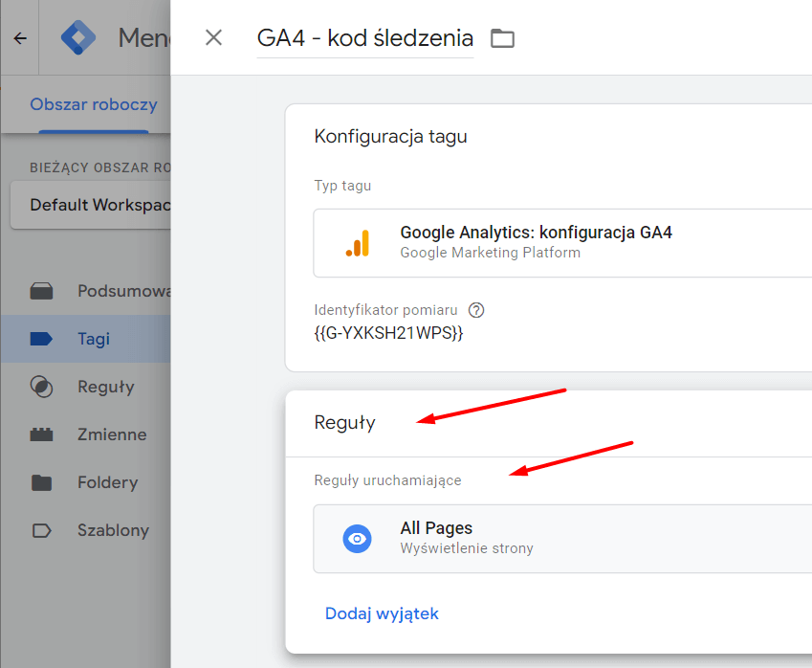Close the tag editor panel
This screenshot has width=812, height=668.
pyautogui.click(x=213, y=38)
